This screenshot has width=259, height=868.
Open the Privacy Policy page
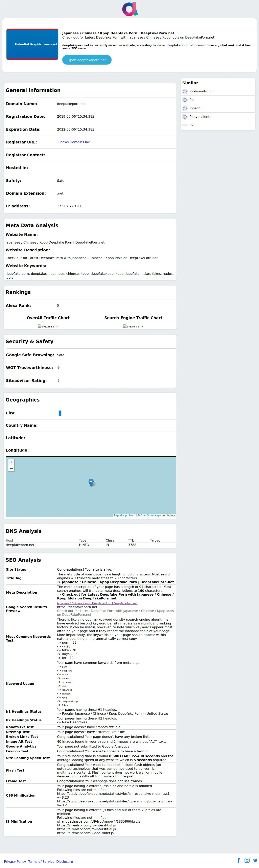(x=15, y=862)
